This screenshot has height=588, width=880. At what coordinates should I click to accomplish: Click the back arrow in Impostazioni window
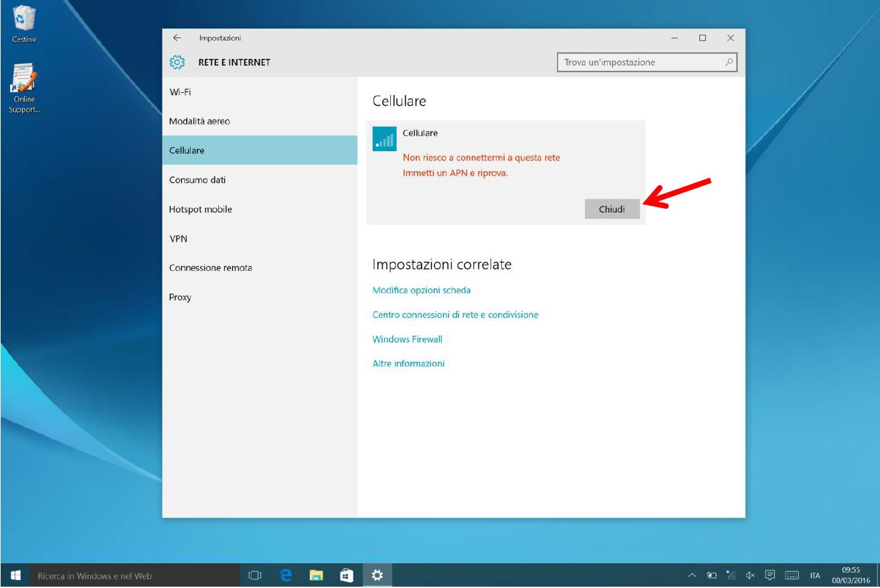(x=176, y=39)
